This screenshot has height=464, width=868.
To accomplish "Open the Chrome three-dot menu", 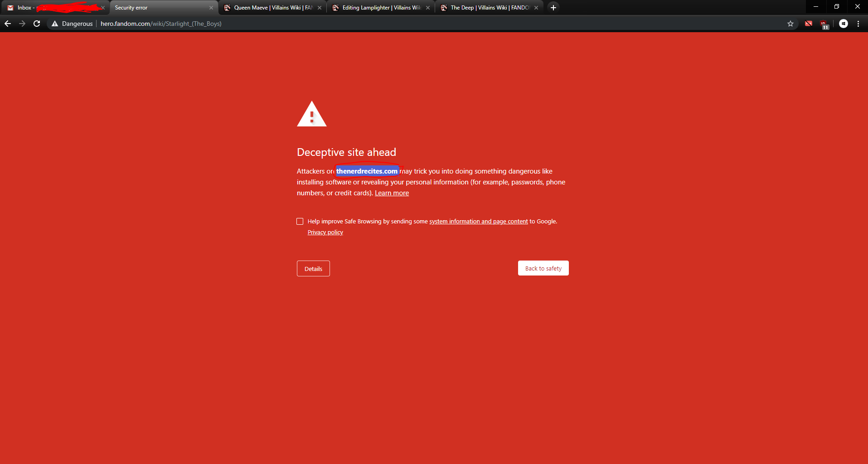I will (x=858, y=24).
